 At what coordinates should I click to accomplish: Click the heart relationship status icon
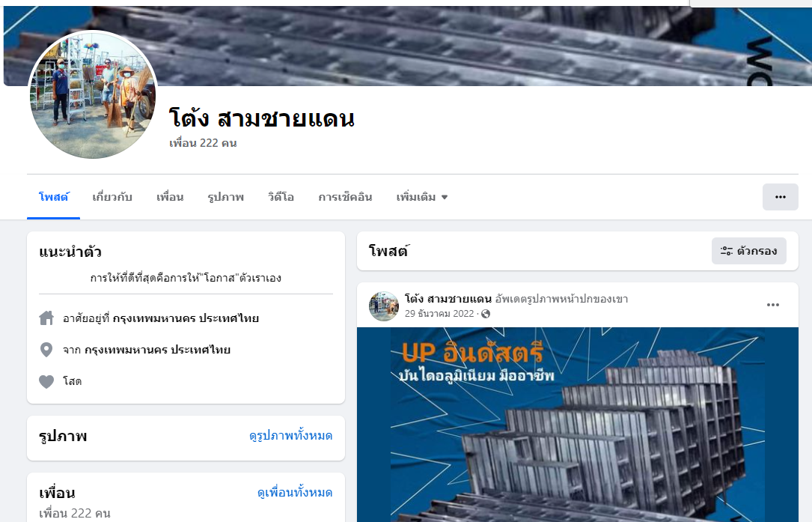click(46, 381)
